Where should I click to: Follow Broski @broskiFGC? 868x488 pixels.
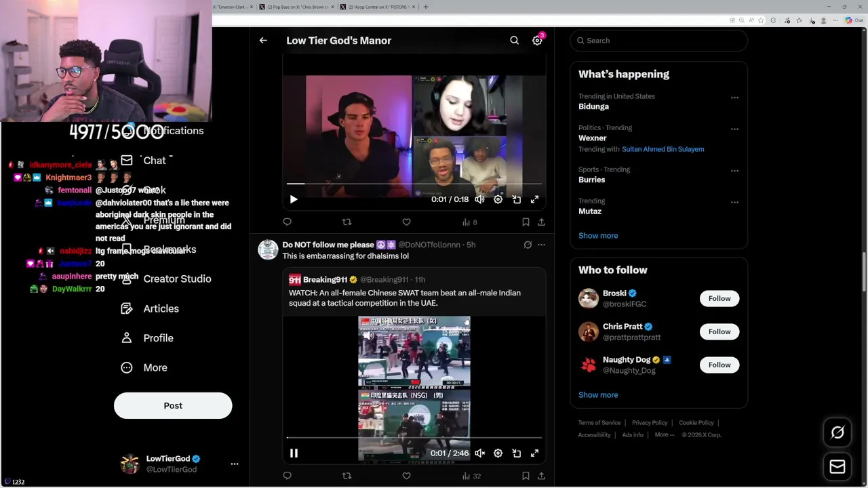[719, 298]
